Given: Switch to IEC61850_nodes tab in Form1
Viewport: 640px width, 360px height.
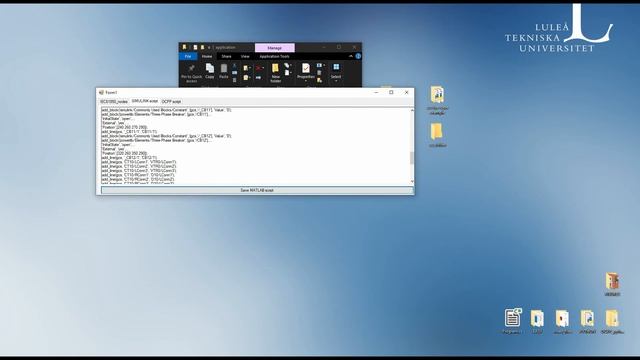Looking at the screenshot, I should point(114,101).
